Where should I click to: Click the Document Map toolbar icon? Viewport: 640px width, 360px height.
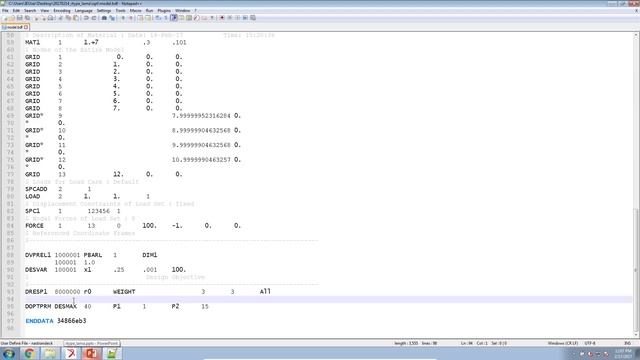click(x=189, y=18)
